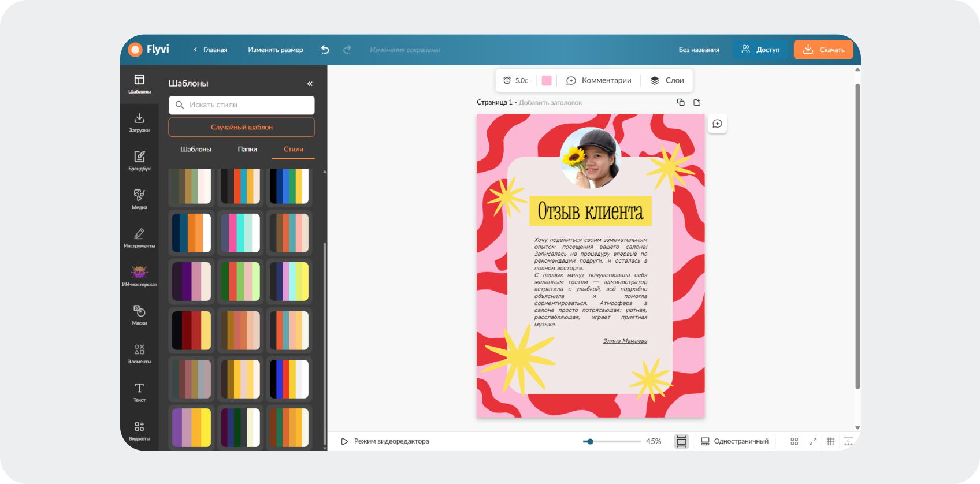Click the orange Скачать button
Viewport: 980px width, 484px height.
click(823, 50)
